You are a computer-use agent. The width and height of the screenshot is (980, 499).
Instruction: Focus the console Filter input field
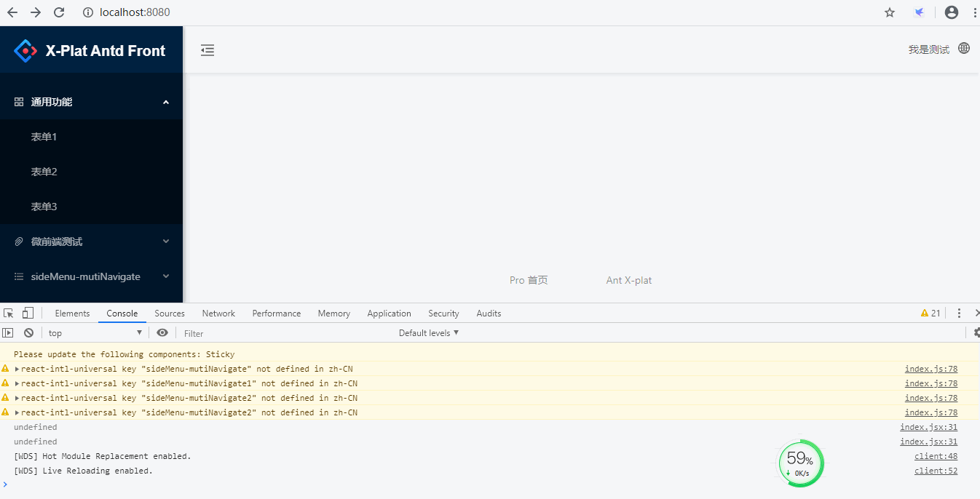click(x=284, y=333)
